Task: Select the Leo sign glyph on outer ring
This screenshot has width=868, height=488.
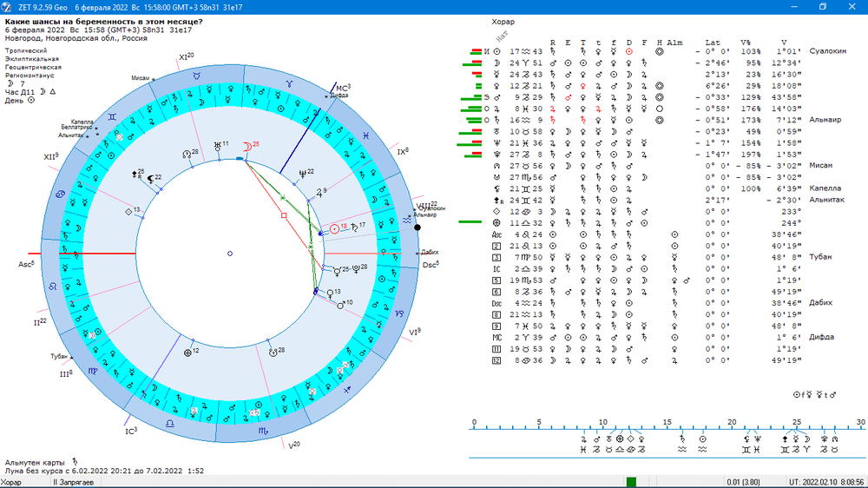Action: 53,287
